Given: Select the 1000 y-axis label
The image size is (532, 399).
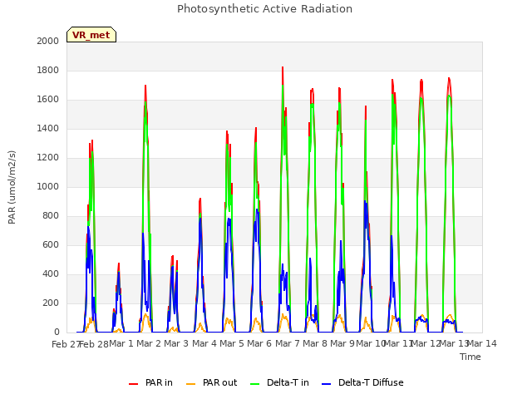Looking at the screenshot, I should 48,186.
